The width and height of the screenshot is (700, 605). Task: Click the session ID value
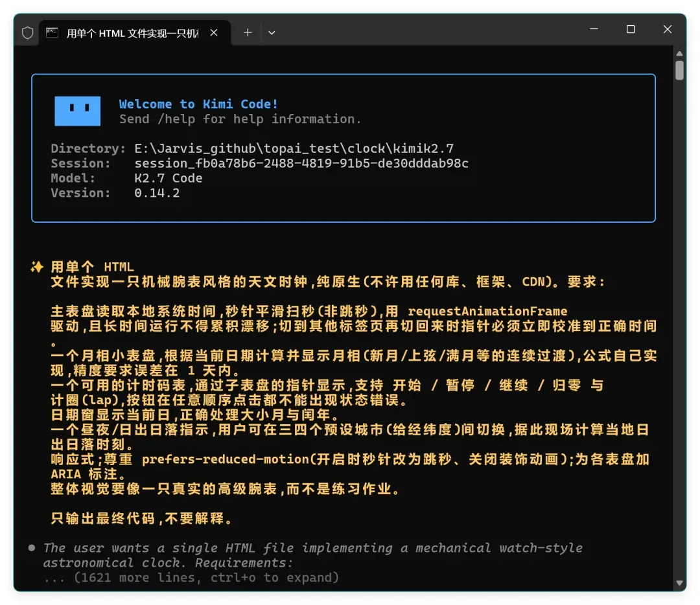click(301, 163)
